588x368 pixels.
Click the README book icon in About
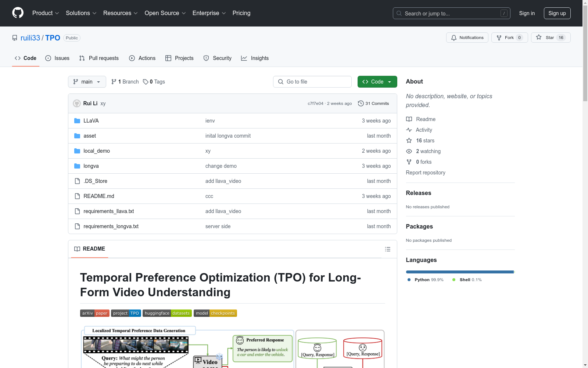point(409,119)
